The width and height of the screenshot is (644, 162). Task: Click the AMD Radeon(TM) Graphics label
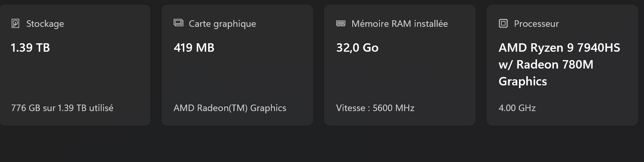tap(230, 108)
